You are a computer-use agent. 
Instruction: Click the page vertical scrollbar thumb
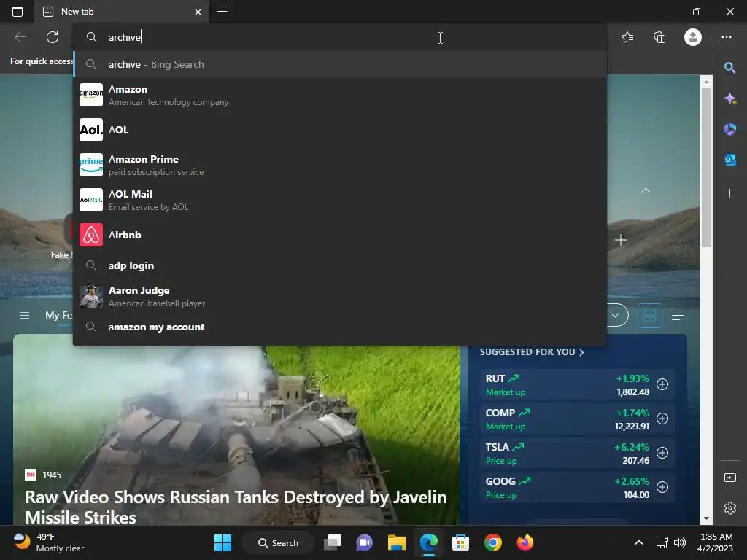pyautogui.click(x=706, y=167)
